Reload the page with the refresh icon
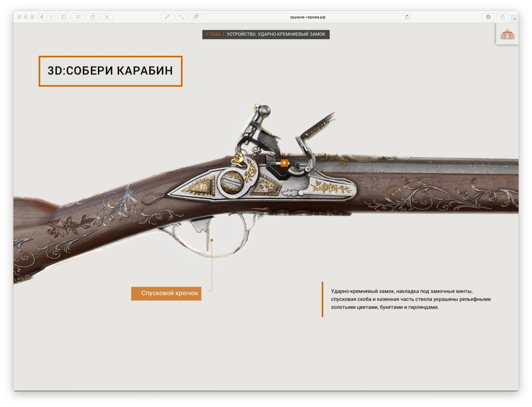The width and height of the screenshot is (532, 407). click(x=407, y=17)
